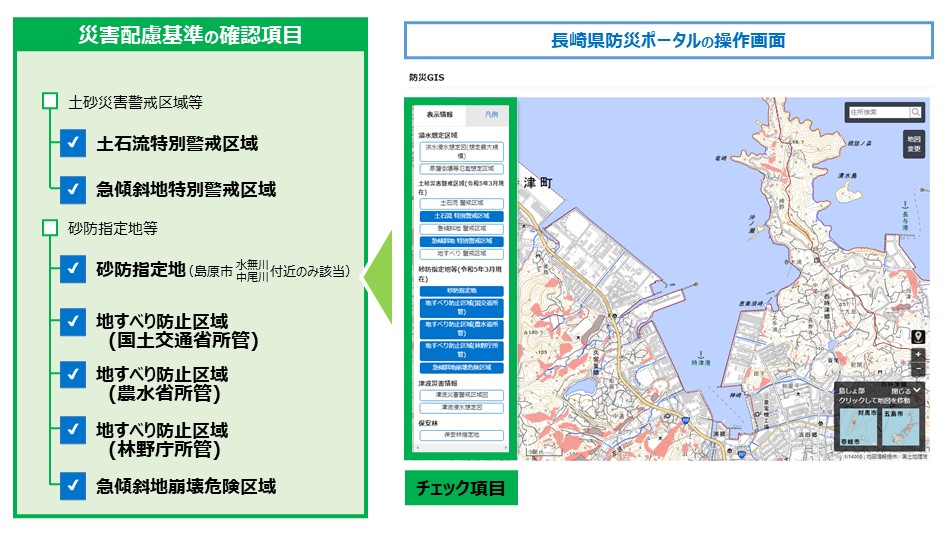This screenshot has width=945, height=533.
Task: Click the 防災GIS page heading
Action: (x=427, y=77)
